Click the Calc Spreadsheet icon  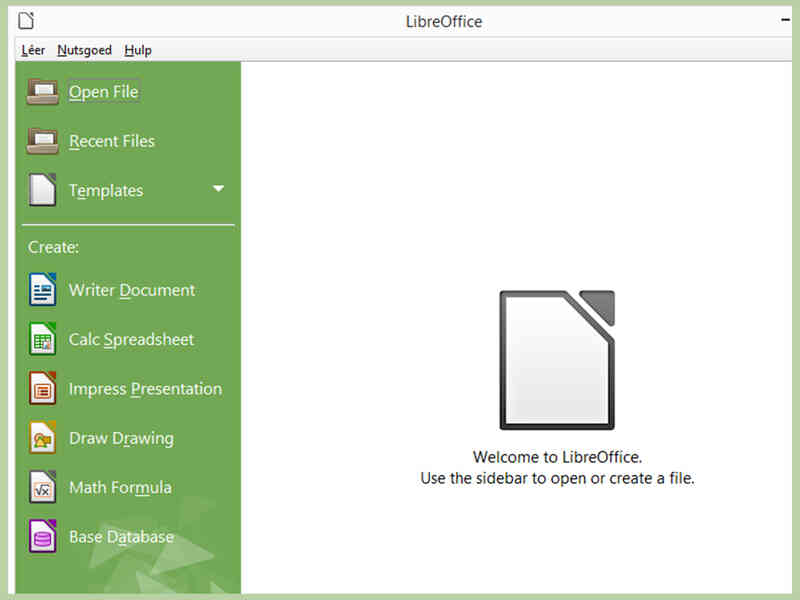(x=42, y=339)
